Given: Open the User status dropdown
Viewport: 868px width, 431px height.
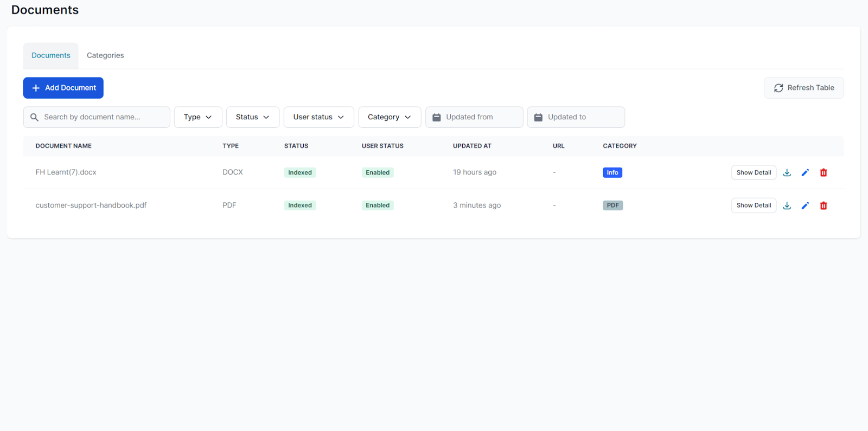Looking at the screenshot, I should 318,117.
